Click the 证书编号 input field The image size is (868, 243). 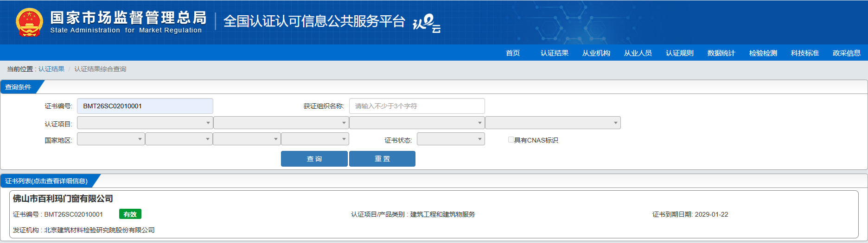pyautogui.click(x=145, y=106)
